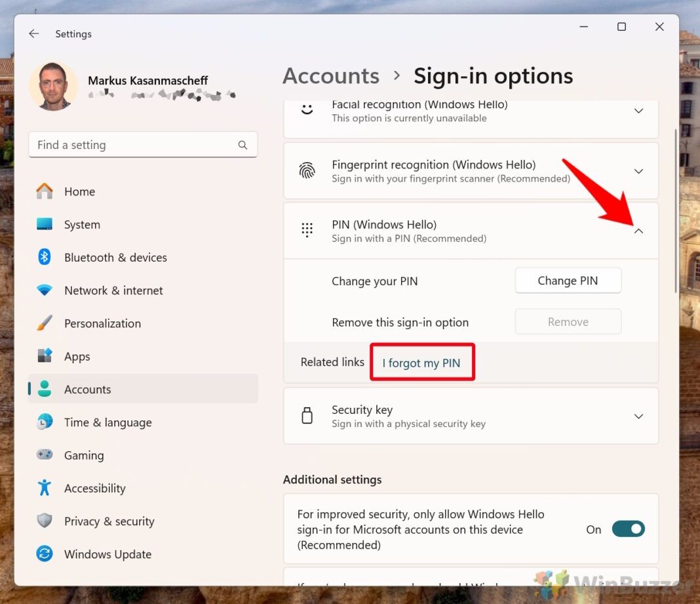Click the Bluetooth & devices icon
Image resolution: width=700 pixels, height=604 pixels.
click(44, 257)
